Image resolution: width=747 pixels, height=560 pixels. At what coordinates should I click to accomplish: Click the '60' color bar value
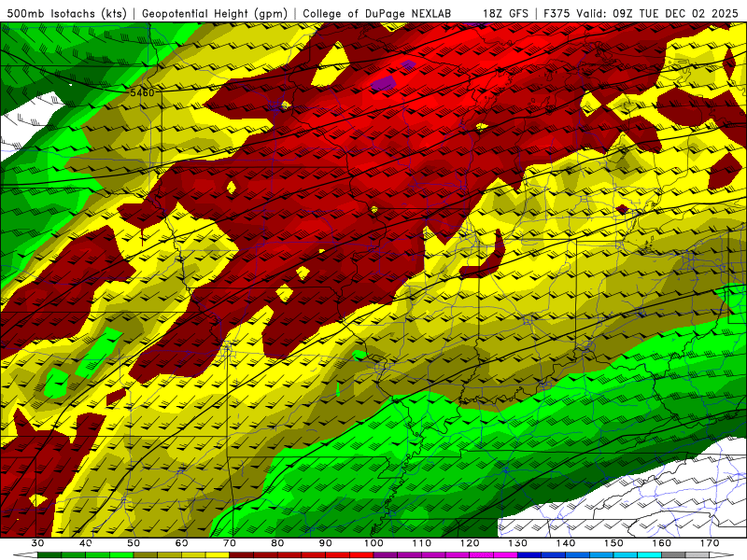click(181, 543)
